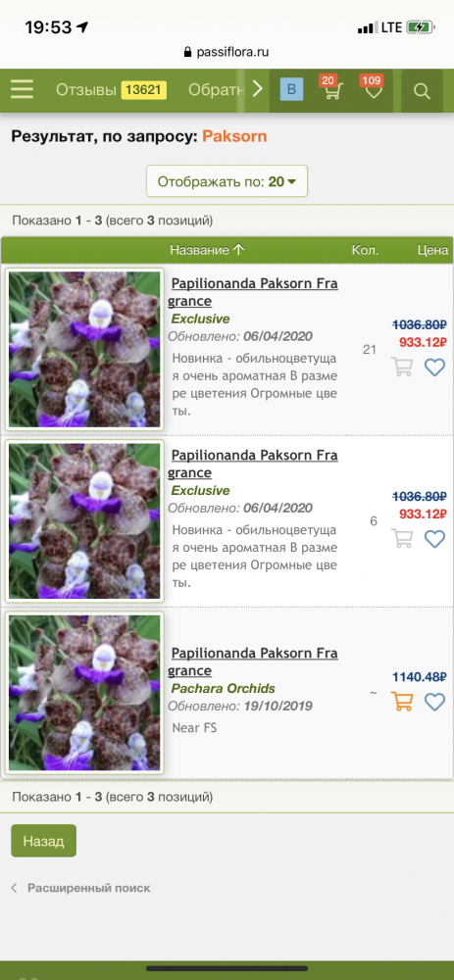Open the search magnifier icon
Viewport: 454px width, 980px height.
[422, 91]
